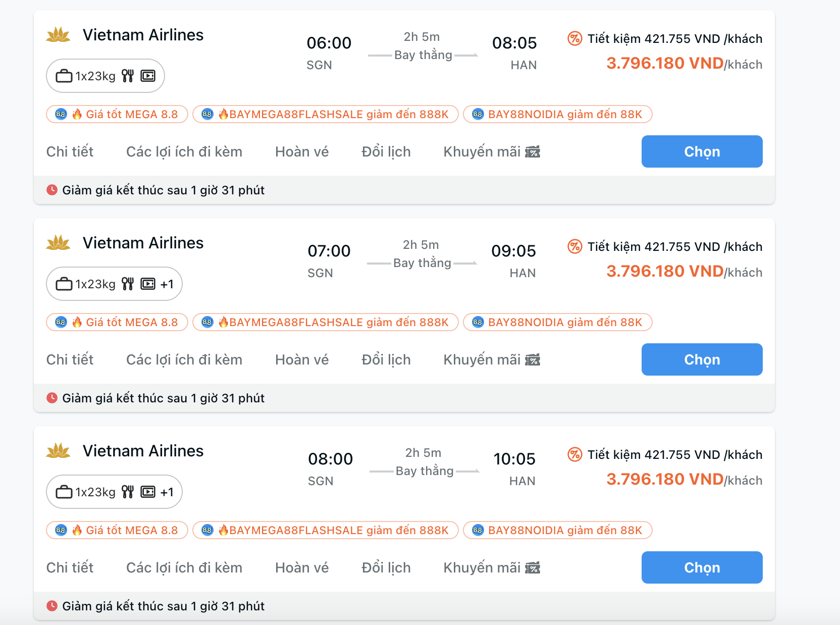The image size is (840, 625).
Task: Click the Vietnam Airlines lotus logo, 08:00 flight
Action: (58, 451)
